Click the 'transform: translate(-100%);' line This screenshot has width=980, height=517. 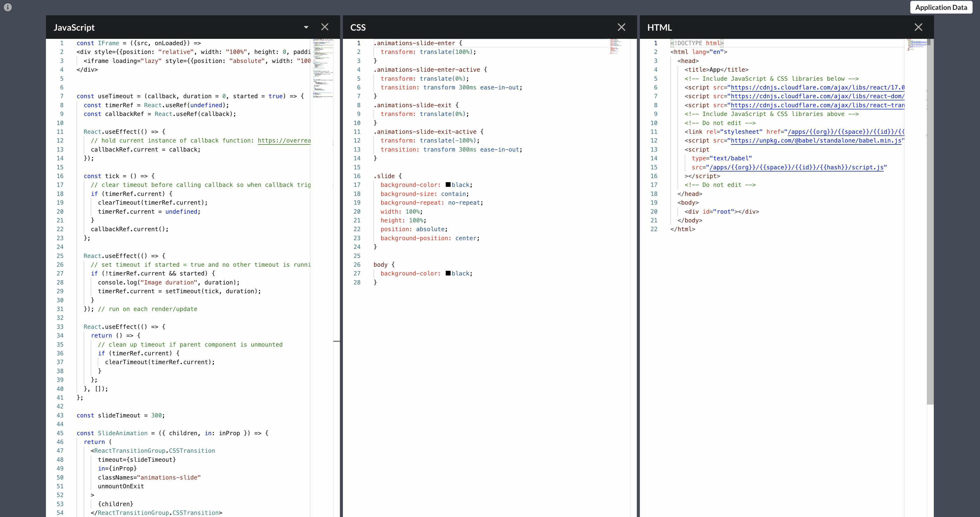pos(430,141)
